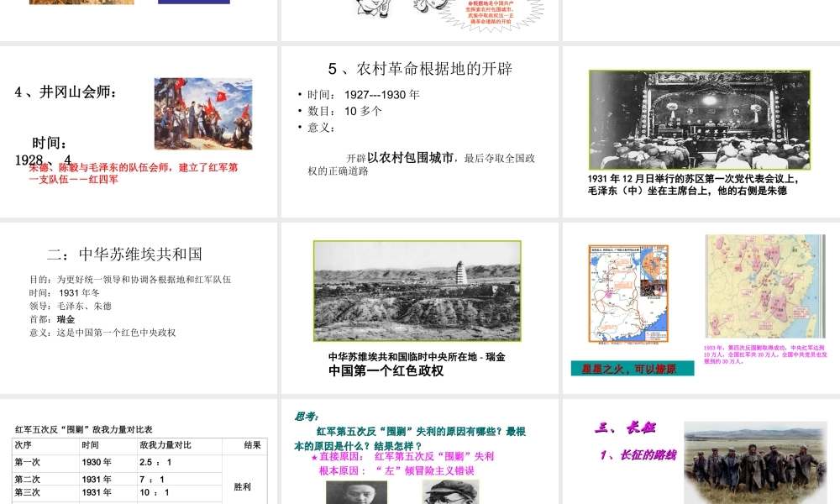Click teal banner 星星之火,可以燎原
Viewport: 840px width, 504px height.
[633, 369]
